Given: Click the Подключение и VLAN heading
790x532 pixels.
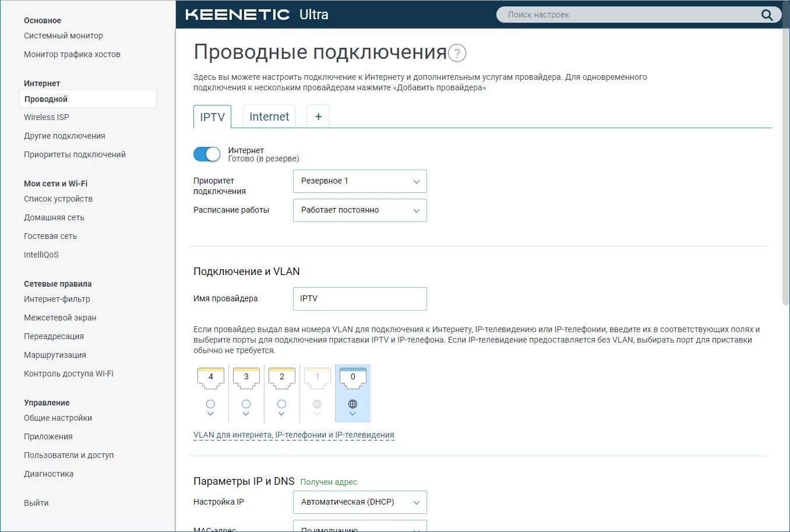Looking at the screenshot, I should 246,272.
